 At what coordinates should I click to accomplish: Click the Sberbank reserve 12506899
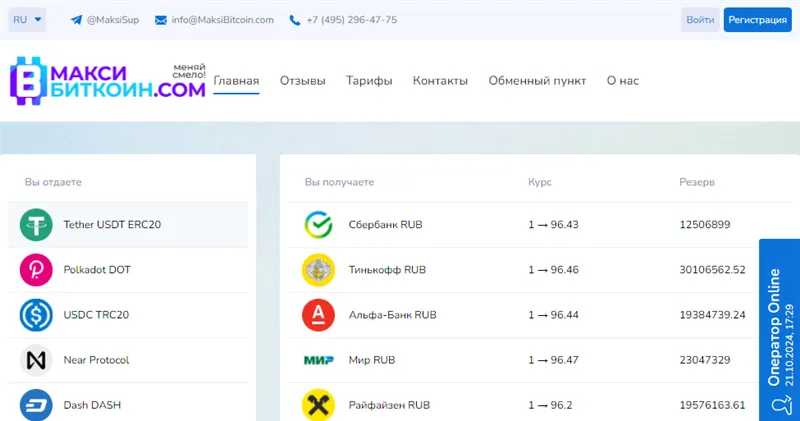[705, 225]
